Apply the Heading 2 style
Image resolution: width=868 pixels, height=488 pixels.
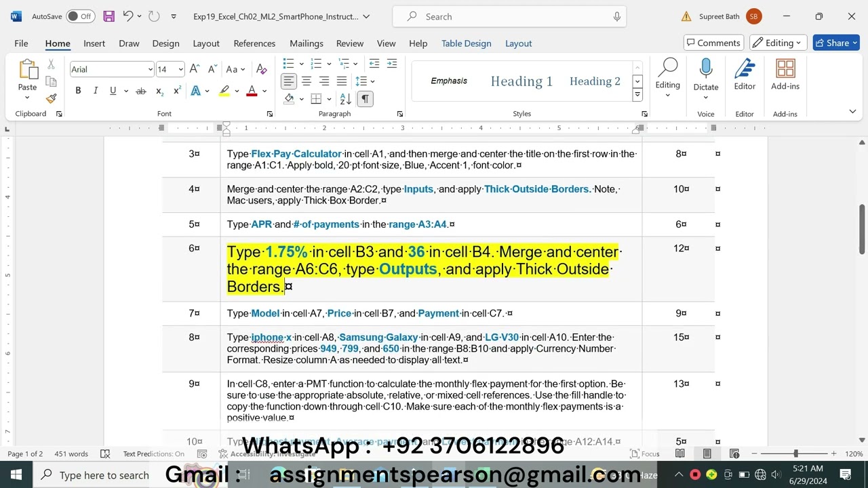click(x=595, y=81)
